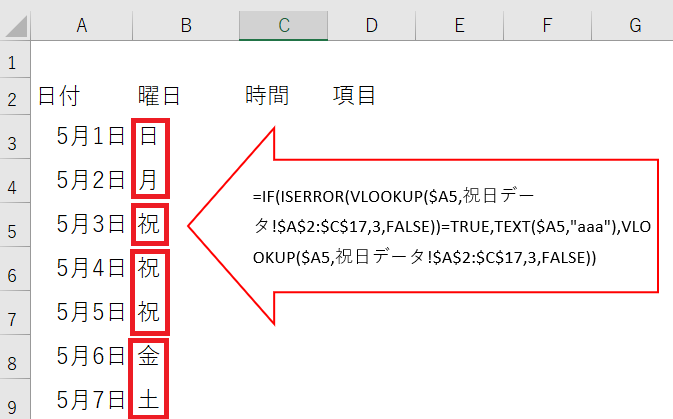Select row 7 header
The height and width of the screenshot is (419, 673).
[15, 313]
